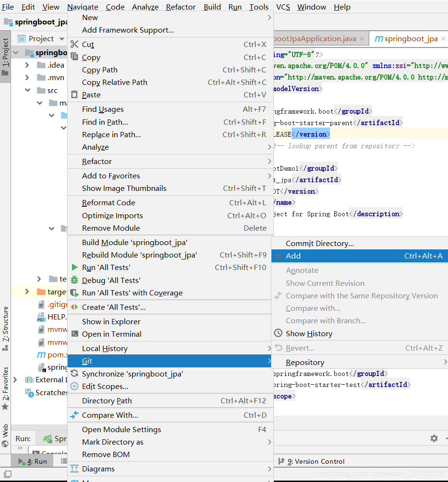Choose Open Module Settings

(x=170, y=429)
